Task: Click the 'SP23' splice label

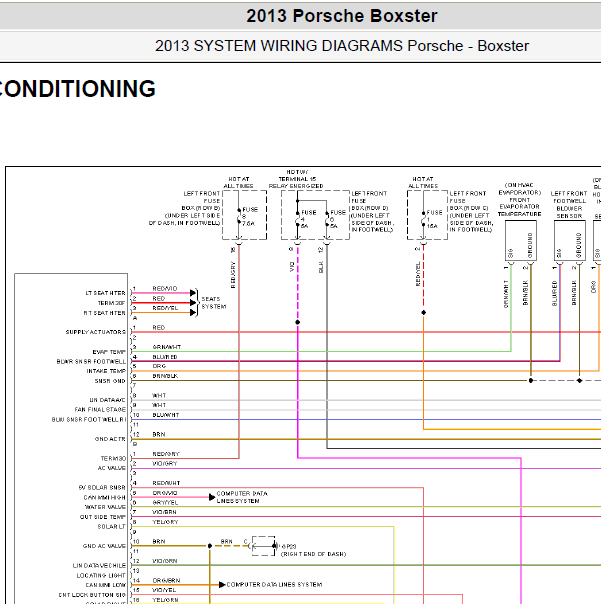Action: (289, 547)
